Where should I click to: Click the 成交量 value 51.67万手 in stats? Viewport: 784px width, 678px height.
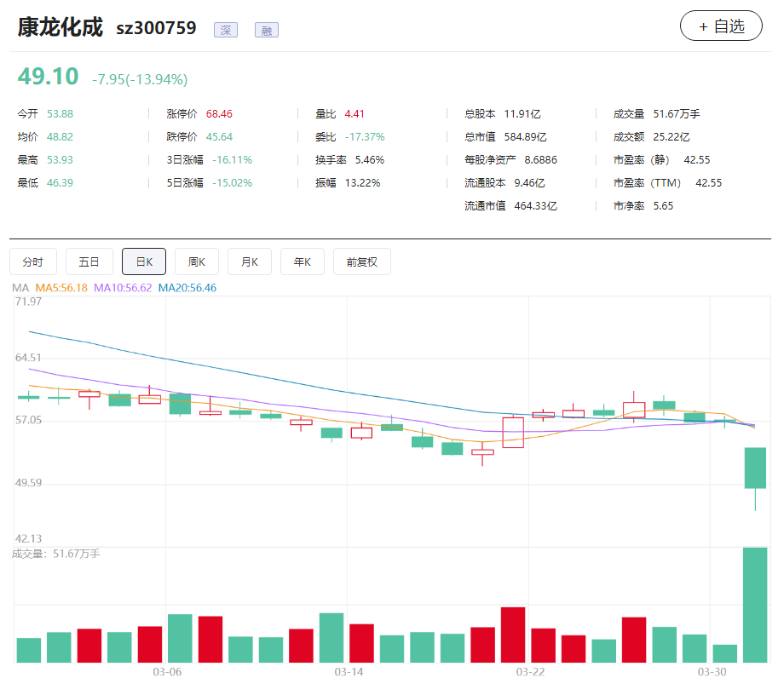676,114
